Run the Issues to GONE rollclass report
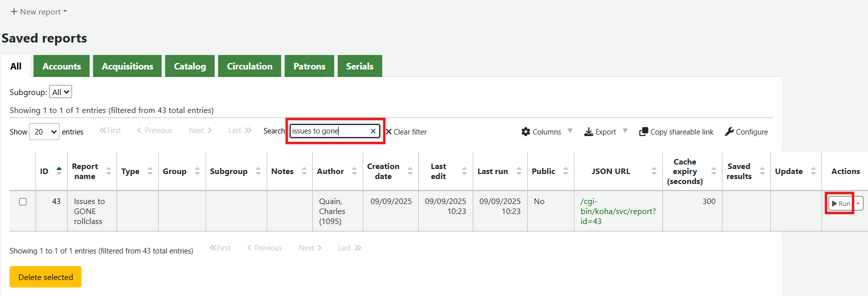The width and height of the screenshot is (868, 296). pyautogui.click(x=840, y=203)
